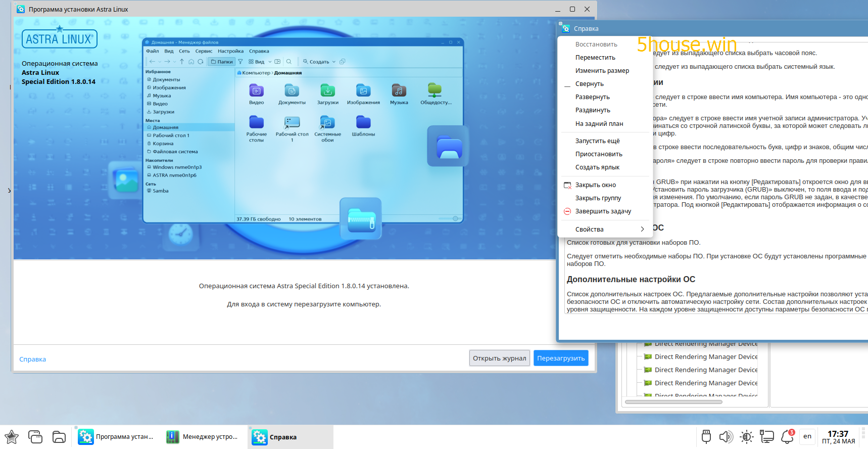
Task: Open notifications bell with badge 3
Action: pos(787,436)
